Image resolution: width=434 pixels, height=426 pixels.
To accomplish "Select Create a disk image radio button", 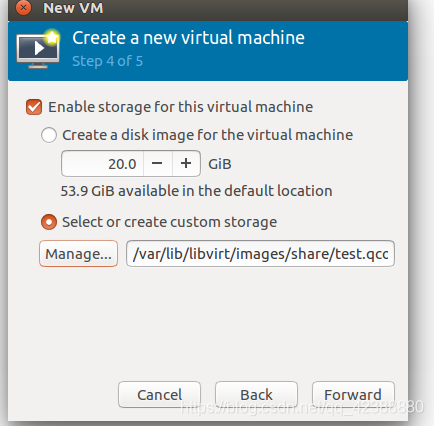I will pyautogui.click(x=49, y=135).
